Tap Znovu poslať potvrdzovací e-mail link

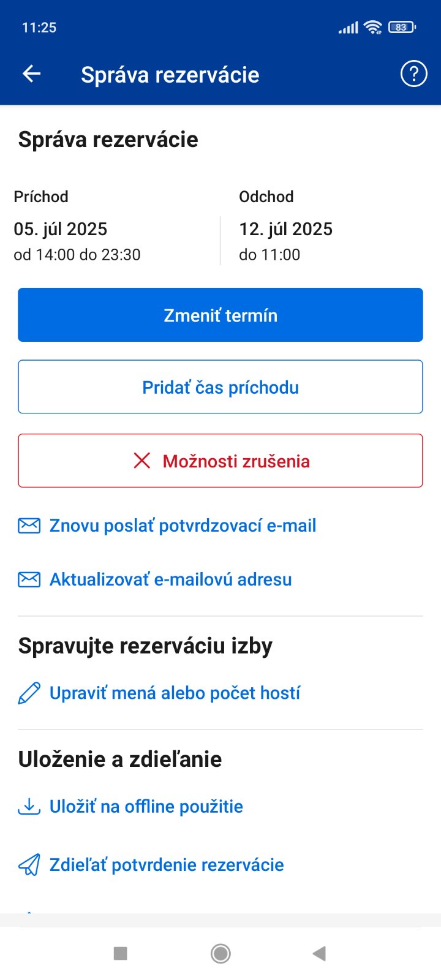tap(183, 526)
